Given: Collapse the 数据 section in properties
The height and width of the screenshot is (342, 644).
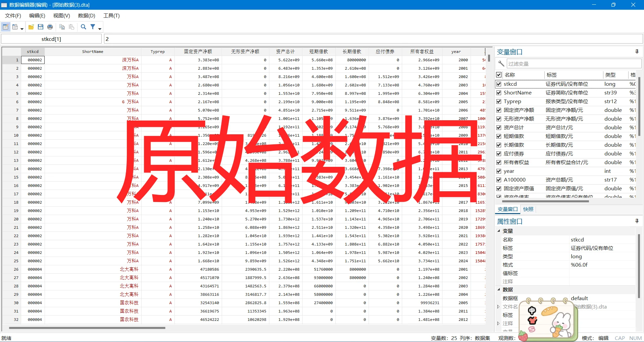Looking at the screenshot, I should click(498, 289).
